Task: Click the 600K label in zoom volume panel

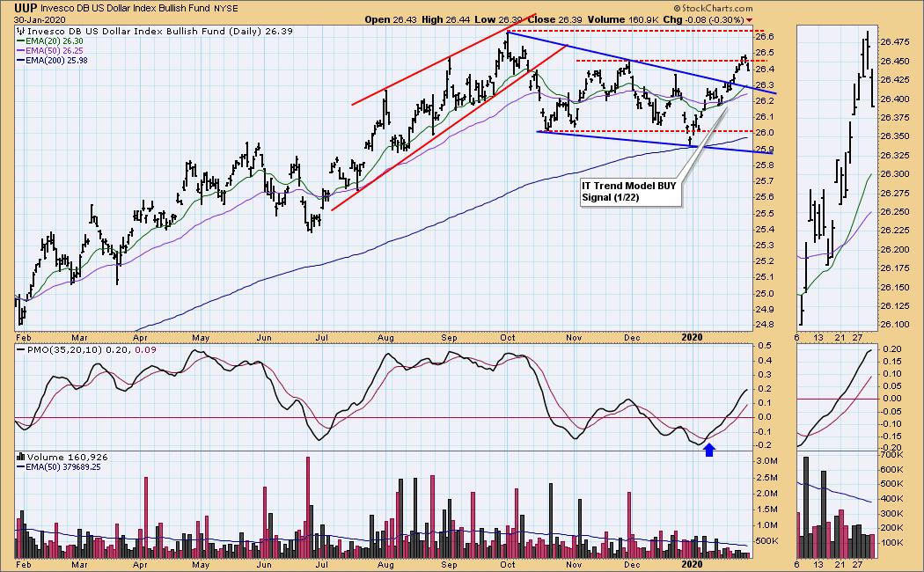Action: pyautogui.click(x=892, y=470)
